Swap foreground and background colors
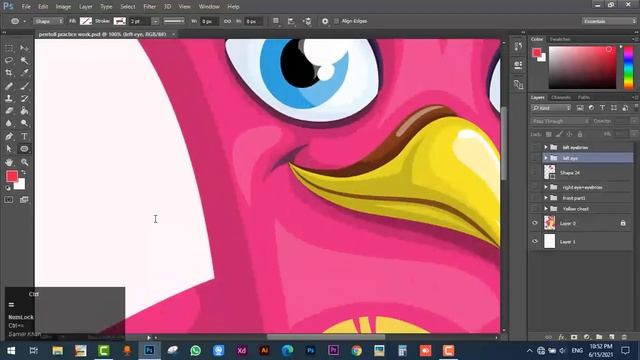Screen dimensions: 640x360 (x=23, y=173)
